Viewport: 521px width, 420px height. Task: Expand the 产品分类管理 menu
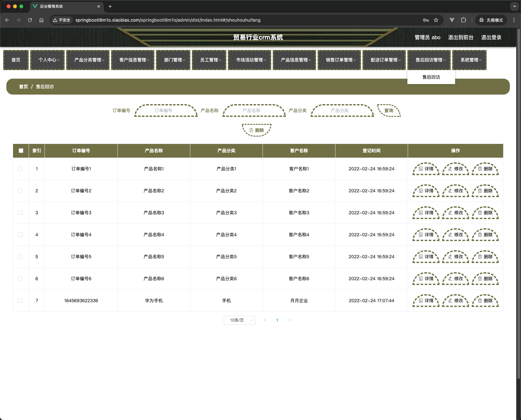[88, 60]
